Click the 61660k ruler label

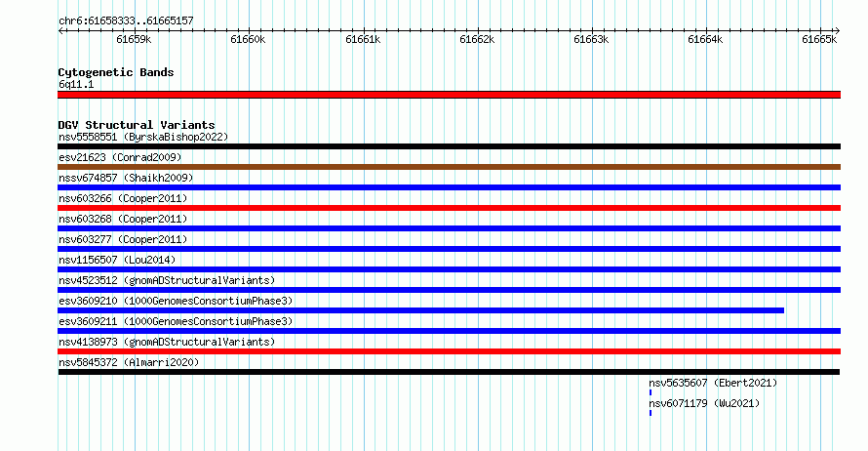(248, 39)
